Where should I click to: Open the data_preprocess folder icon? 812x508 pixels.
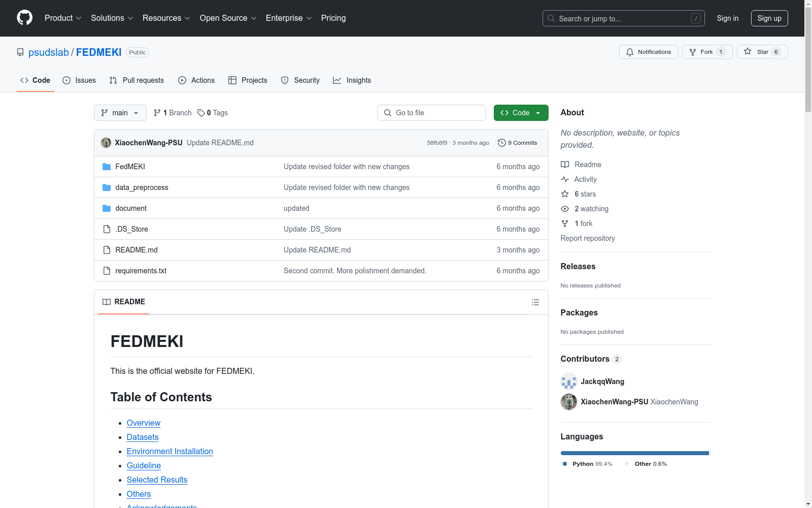tap(107, 187)
